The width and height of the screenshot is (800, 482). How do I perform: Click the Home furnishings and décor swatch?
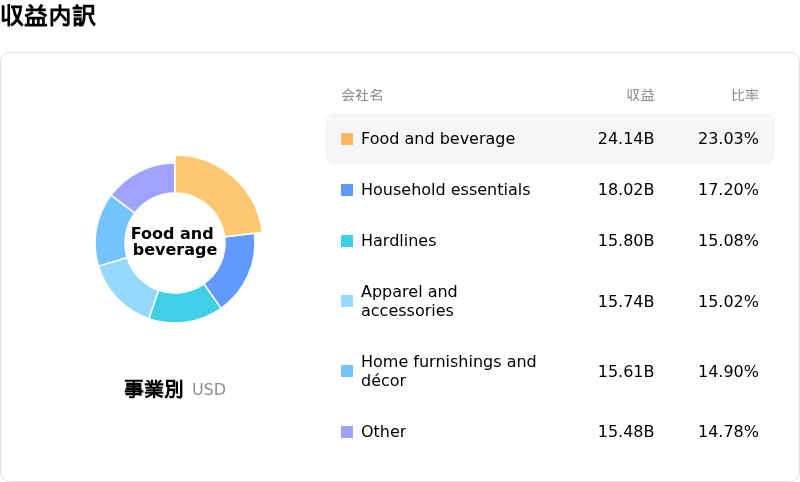(347, 371)
